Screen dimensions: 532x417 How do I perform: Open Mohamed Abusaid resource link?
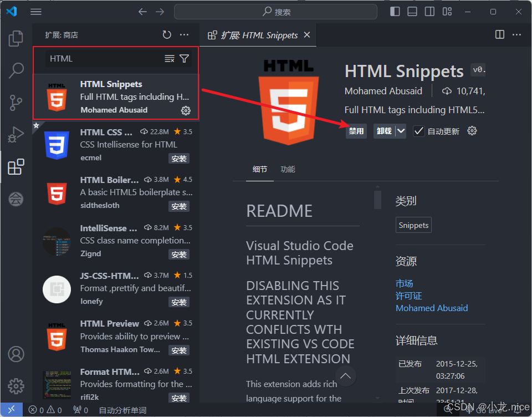click(432, 308)
